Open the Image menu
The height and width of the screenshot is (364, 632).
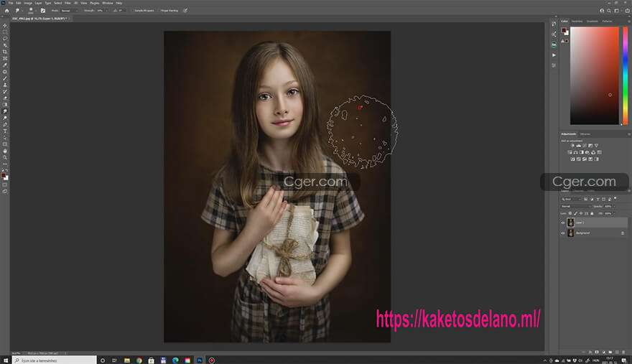tap(28, 3)
